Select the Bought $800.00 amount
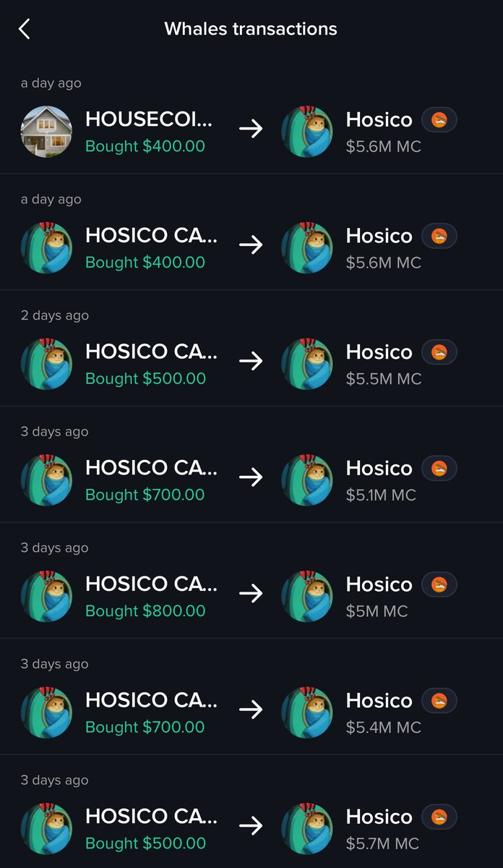Image resolution: width=503 pixels, height=868 pixels. pos(145,611)
